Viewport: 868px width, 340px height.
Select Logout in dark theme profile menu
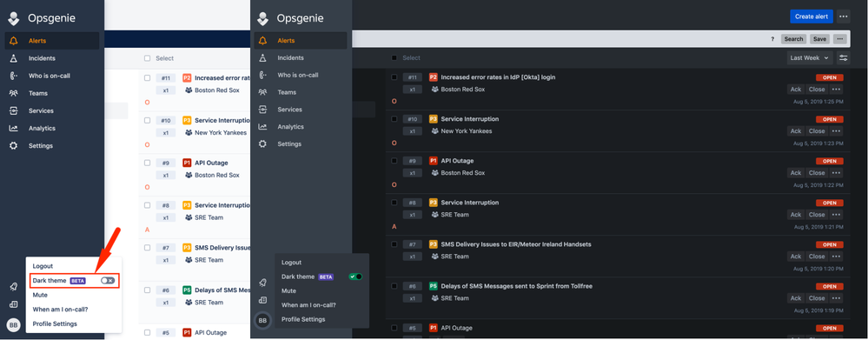pyautogui.click(x=291, y=263)
